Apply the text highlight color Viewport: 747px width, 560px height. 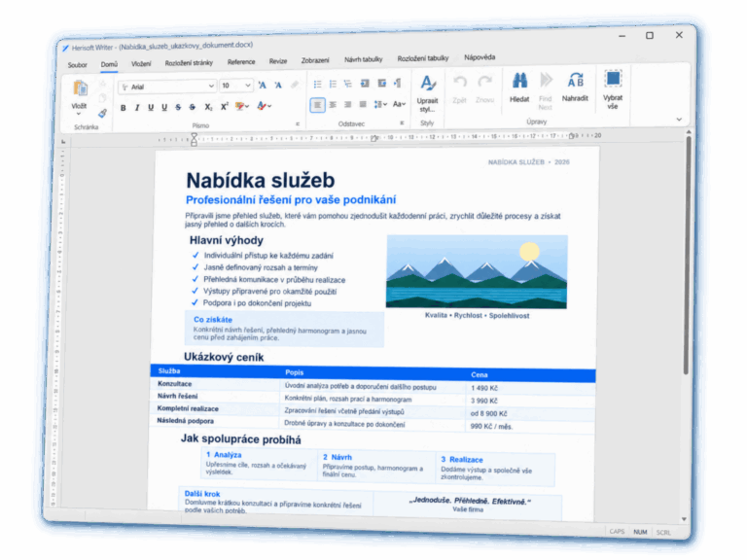pyautogui.click(x=239, y=106)
